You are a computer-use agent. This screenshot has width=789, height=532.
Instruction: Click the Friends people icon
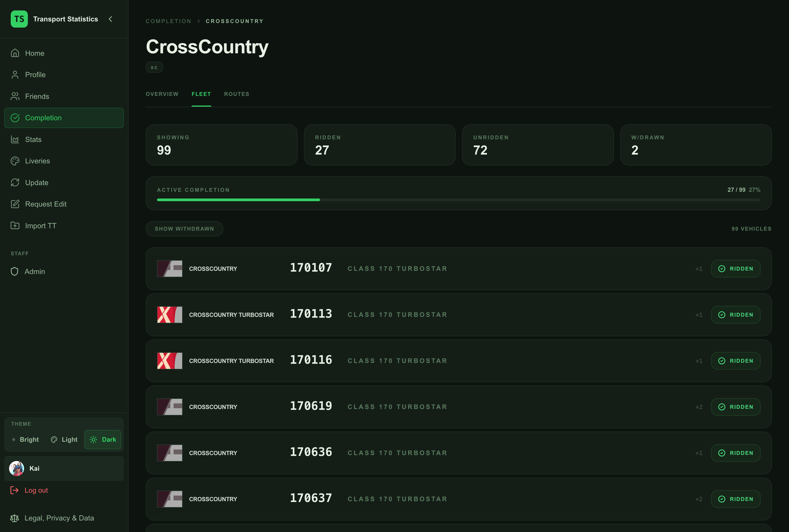click(x=15, y=96)
